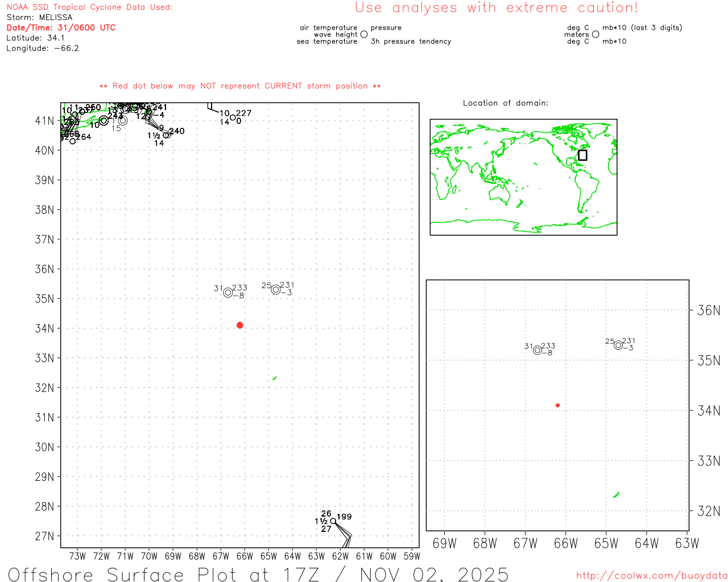
Task: Click the station circle reading 264 at left edge
Action: coord(73,141)
